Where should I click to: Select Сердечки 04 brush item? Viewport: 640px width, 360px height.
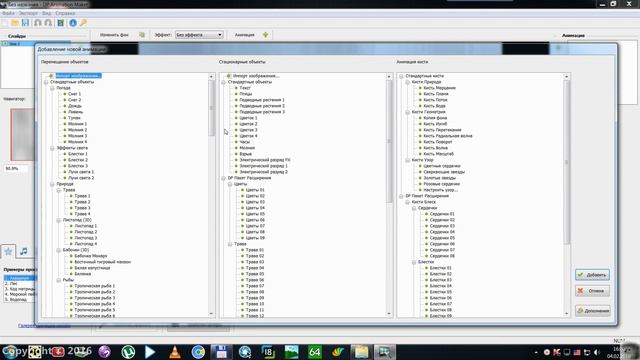tap(442, 232)
